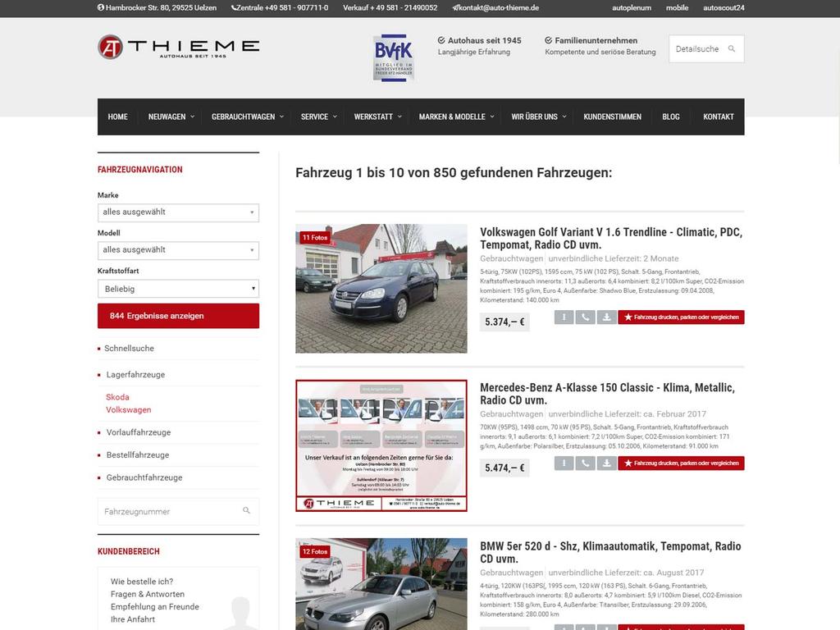Open Schnellsuche in sidebar
Image resolution: width=840 pixels, height=630 pixels.
[129, 348]
